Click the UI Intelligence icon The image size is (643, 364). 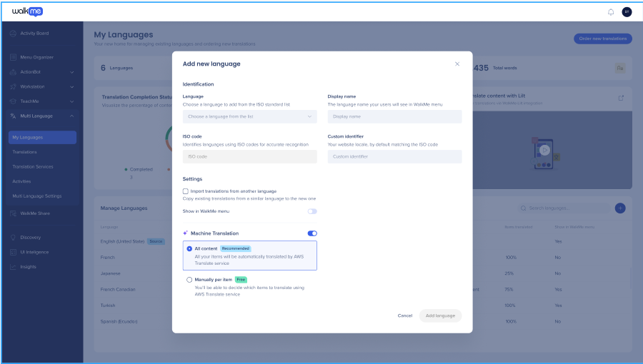click(x=14, y=252)
